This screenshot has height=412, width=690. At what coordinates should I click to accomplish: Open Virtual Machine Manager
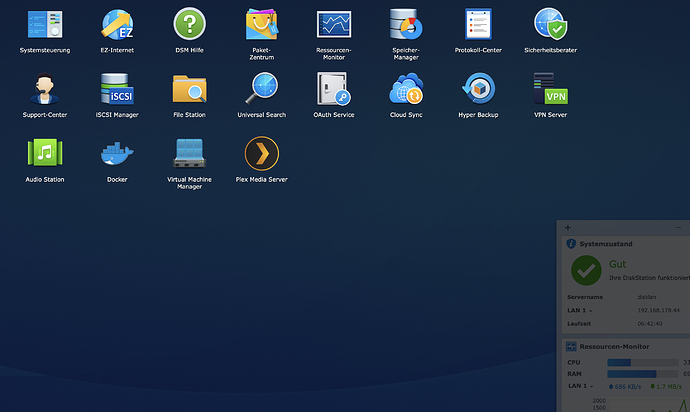[x=189, y=153]
